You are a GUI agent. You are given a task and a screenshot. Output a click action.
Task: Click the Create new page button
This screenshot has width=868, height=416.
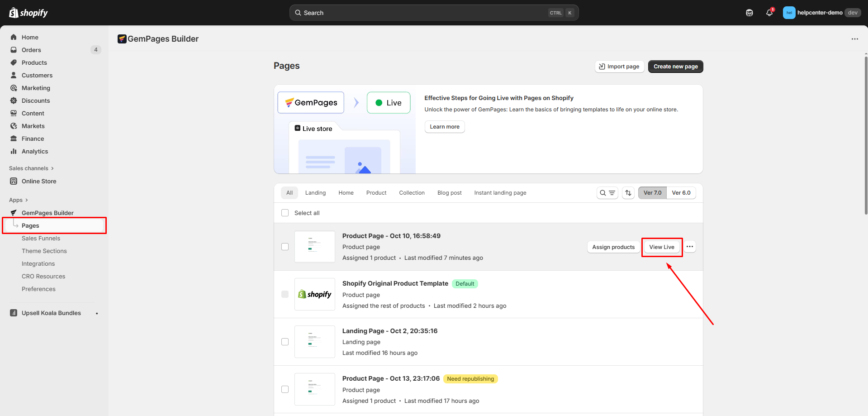click(x=675, y=67)
